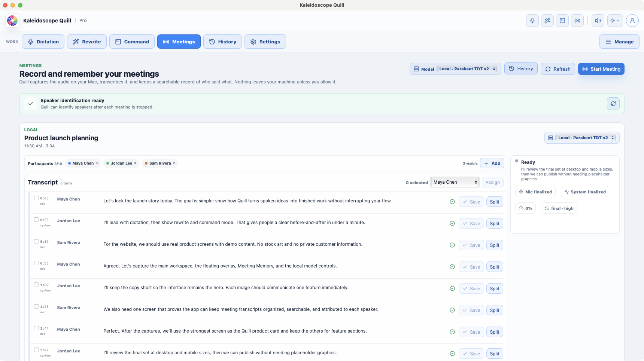Click the Sam Rivera participant chip
The height and width of the screenshot is (361, 644).
coord(160,163)
